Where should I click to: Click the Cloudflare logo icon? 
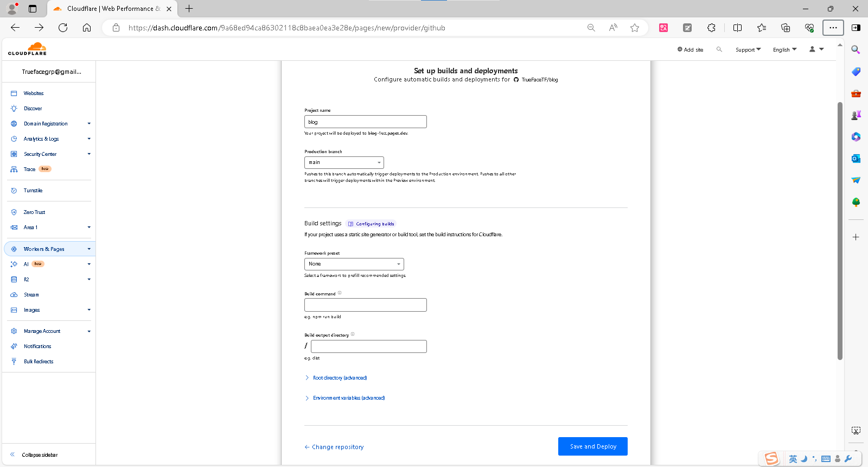(x=28, y=49)
